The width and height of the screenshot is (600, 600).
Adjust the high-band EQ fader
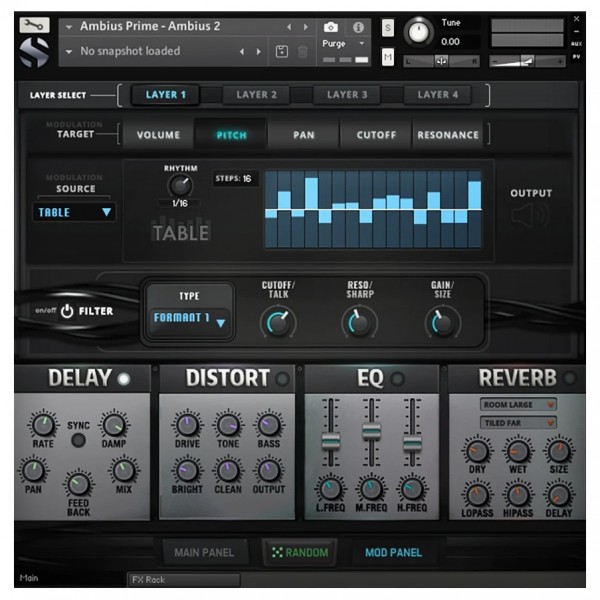pos(412,444)
